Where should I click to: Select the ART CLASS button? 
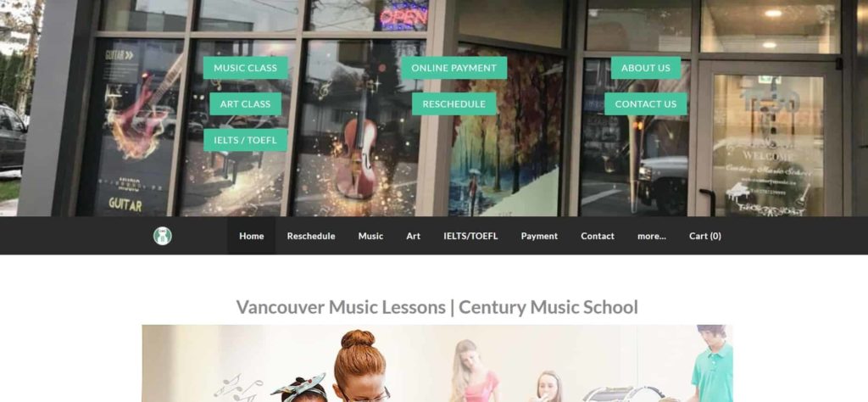pos(245,104)
